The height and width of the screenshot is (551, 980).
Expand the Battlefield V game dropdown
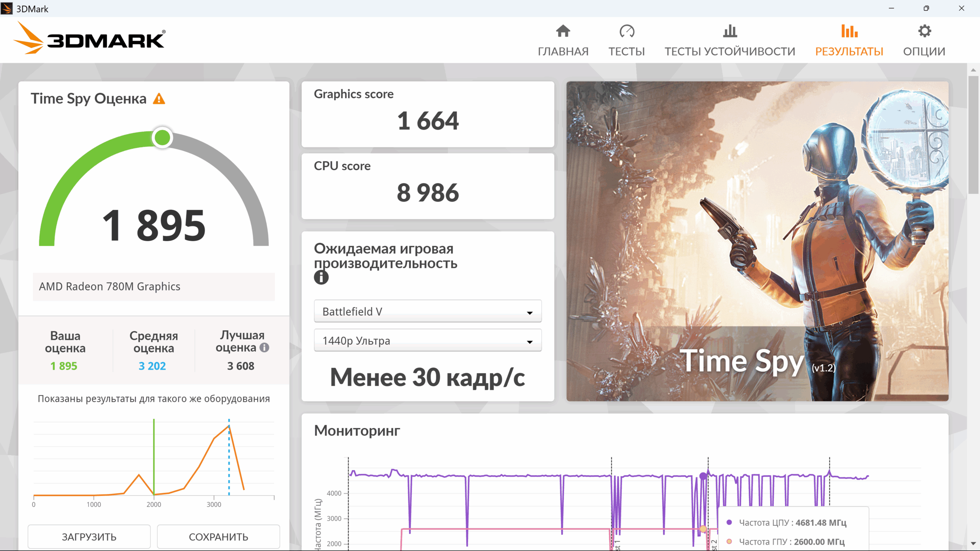tap(428, 311)
